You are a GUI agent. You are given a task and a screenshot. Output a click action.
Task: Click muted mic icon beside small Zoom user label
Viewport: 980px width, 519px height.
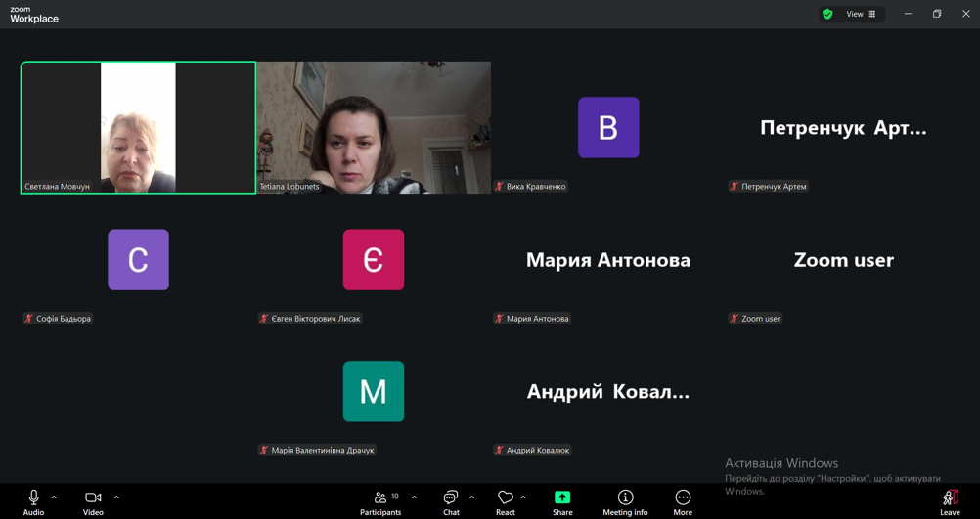[735, 319]
